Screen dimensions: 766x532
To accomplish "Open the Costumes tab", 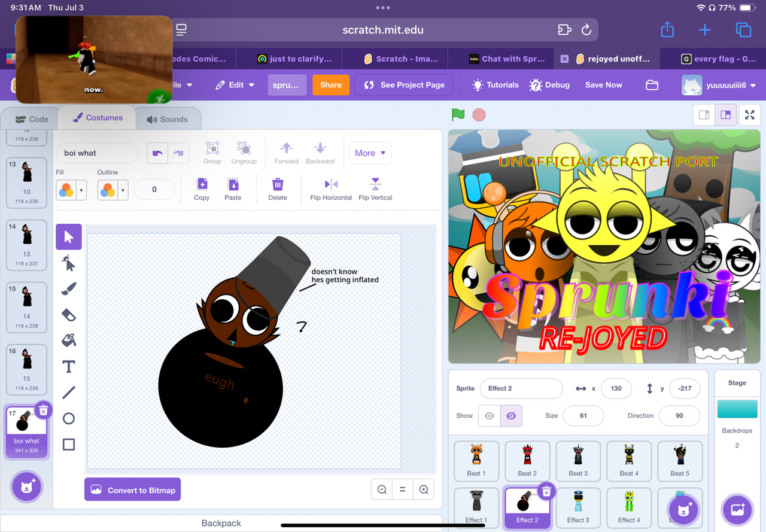I will [98, 118].
